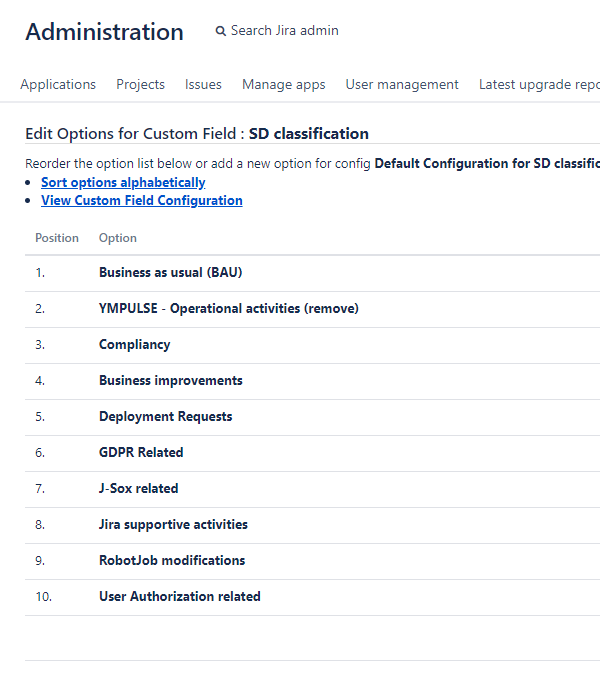Select the Jira supportive activities option

pos(173,524)
